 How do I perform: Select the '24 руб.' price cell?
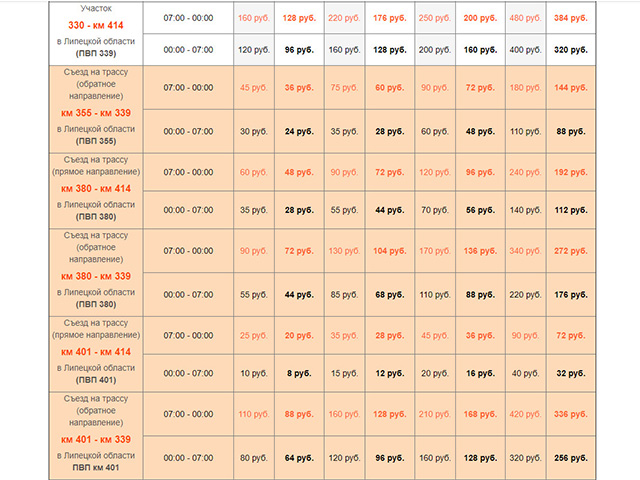tap(299, 131)
